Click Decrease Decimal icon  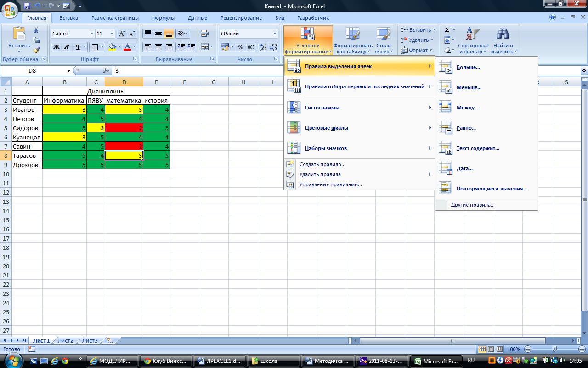273,47
